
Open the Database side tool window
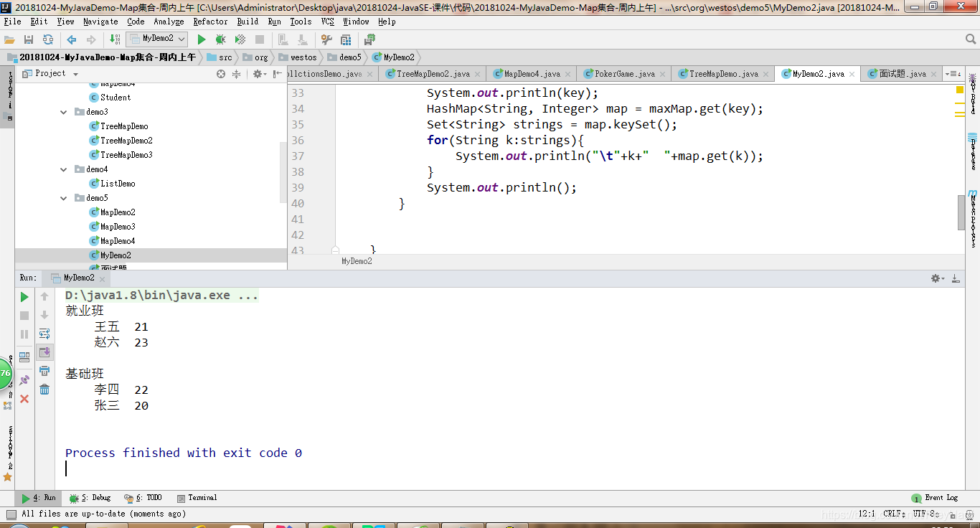[x=973, y=151]
